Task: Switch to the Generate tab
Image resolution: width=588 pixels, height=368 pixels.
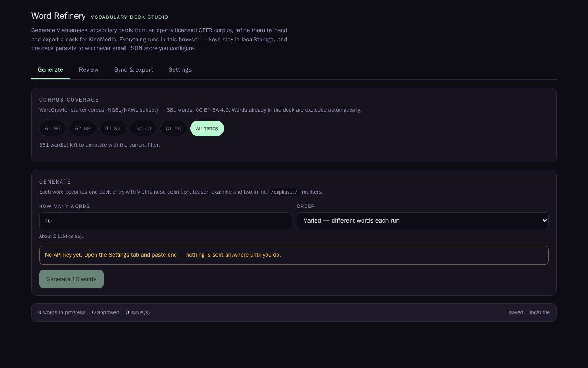Action: coord(51,70)
